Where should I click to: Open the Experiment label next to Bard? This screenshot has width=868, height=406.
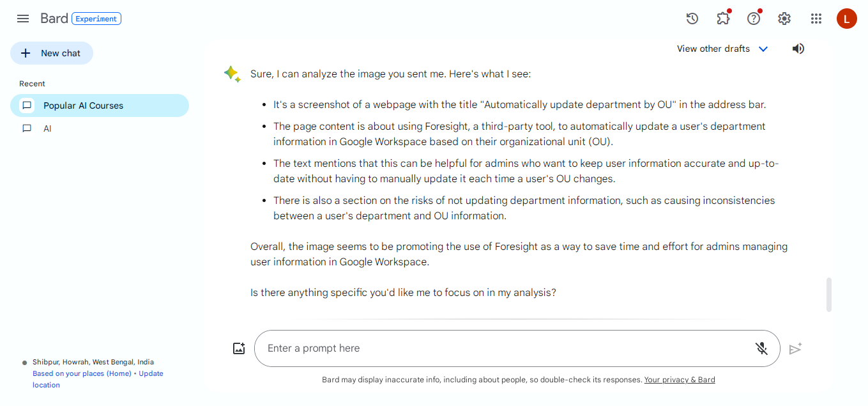point(96,19)
